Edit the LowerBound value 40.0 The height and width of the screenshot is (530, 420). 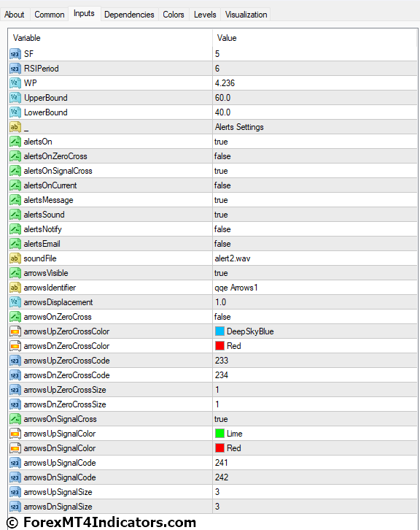223,112
